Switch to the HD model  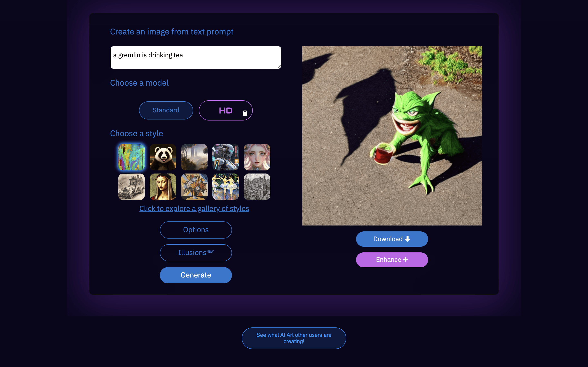tap(226, 111)
